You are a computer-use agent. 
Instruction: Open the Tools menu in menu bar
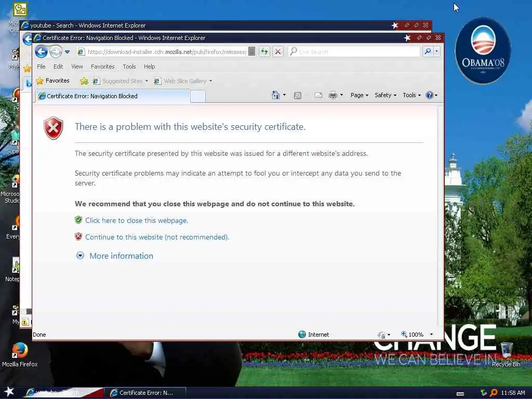click(129, 66)
